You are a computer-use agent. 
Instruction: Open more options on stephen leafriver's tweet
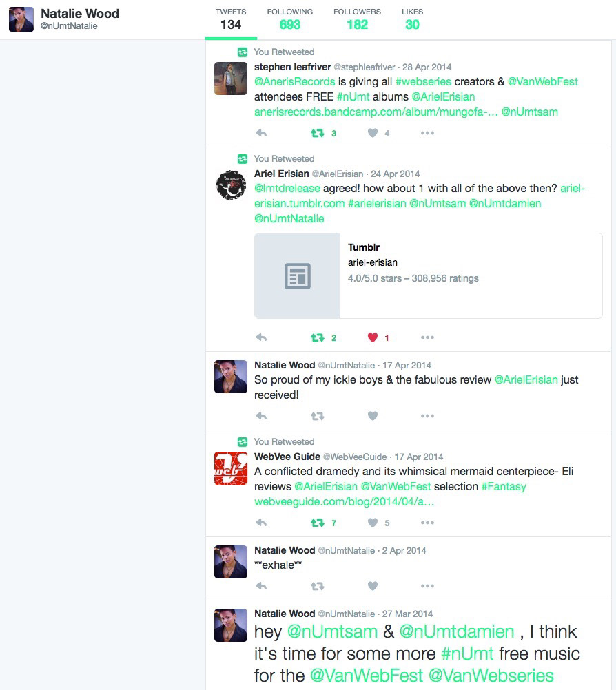click(x=427, y=133)
